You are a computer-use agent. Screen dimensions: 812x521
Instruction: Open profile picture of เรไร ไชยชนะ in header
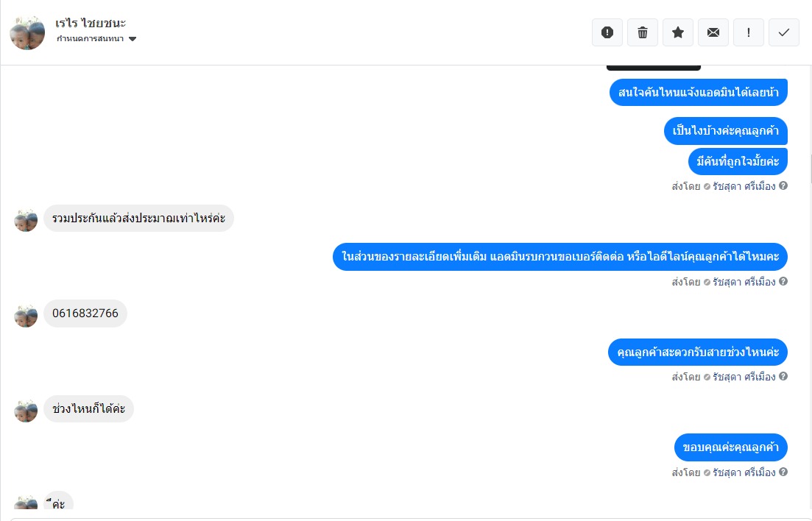(27, 32)
